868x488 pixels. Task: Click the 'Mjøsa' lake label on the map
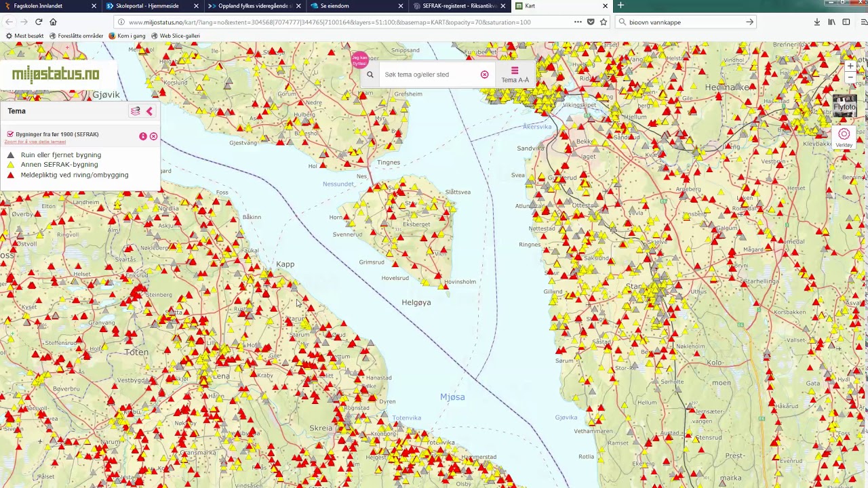point(452,396)
